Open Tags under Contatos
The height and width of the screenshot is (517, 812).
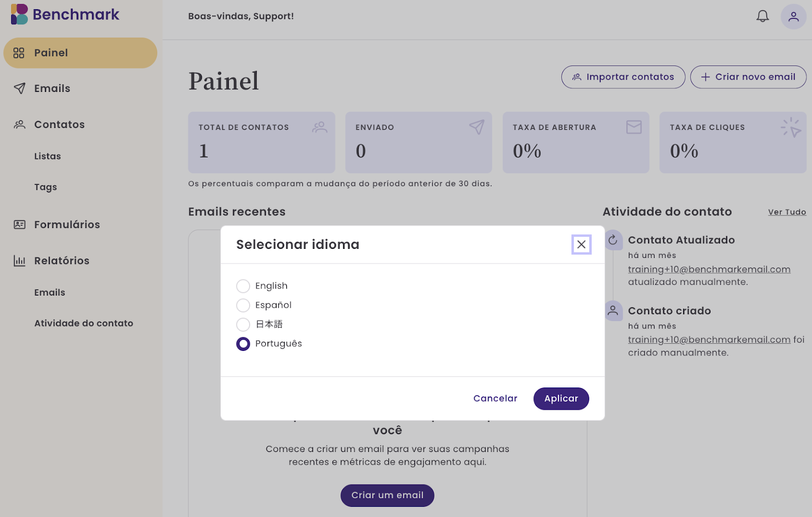tap(45, 187)
